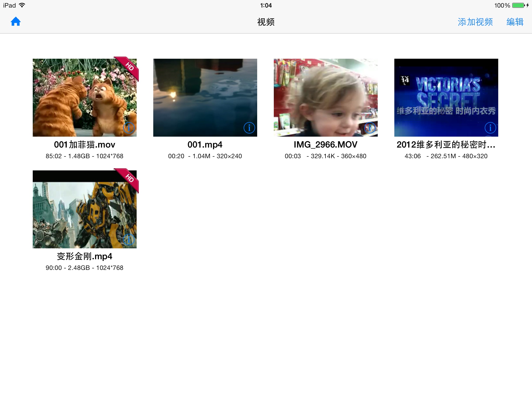Open info for 变形金刚.mp4

[129, 239]
